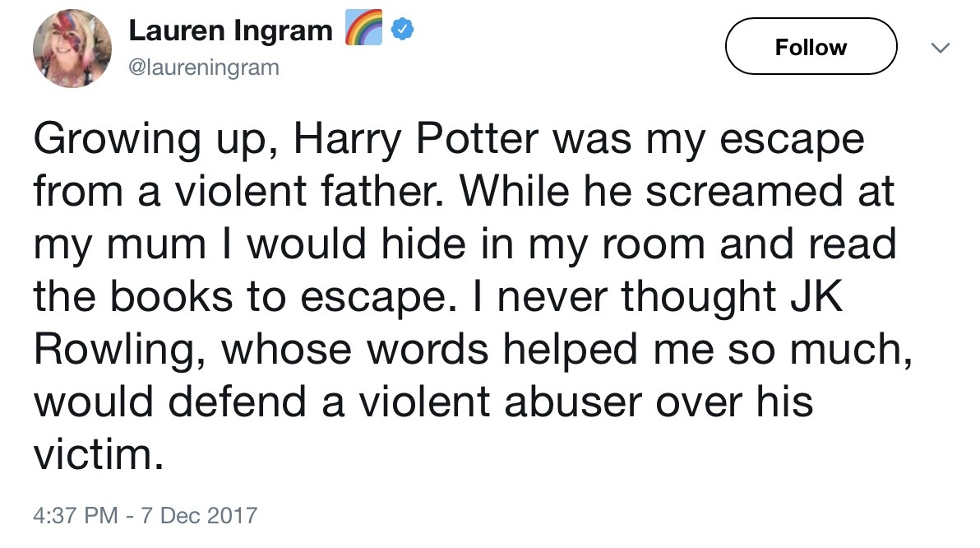Click the word 'Ingram' in display name
The height and width of the screenshot is (548, 980).
(280, 31)
